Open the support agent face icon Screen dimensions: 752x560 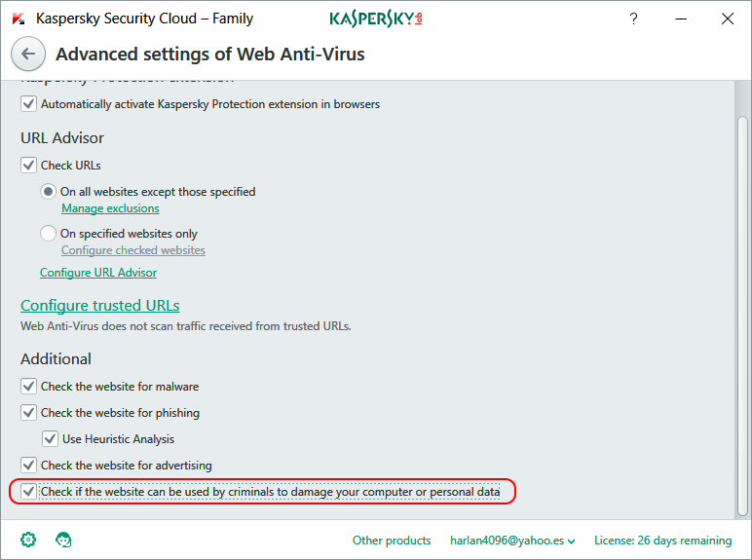click(63, 540)
